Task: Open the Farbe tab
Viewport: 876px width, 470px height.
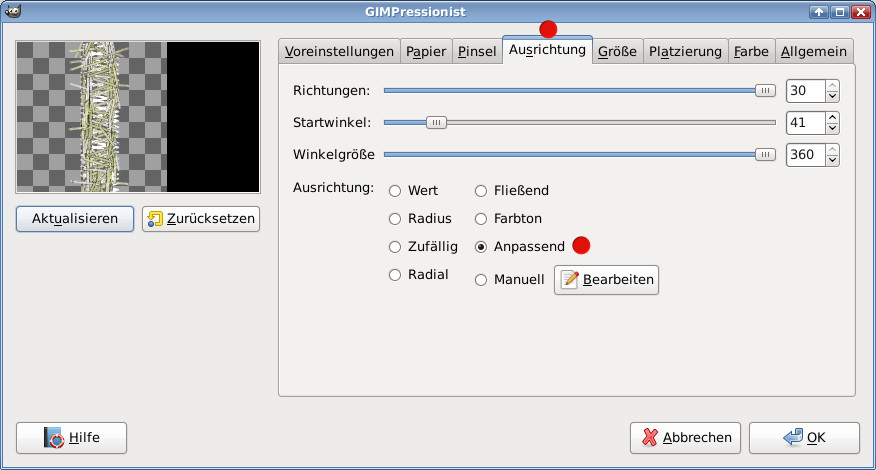Action: pos(751,51)
